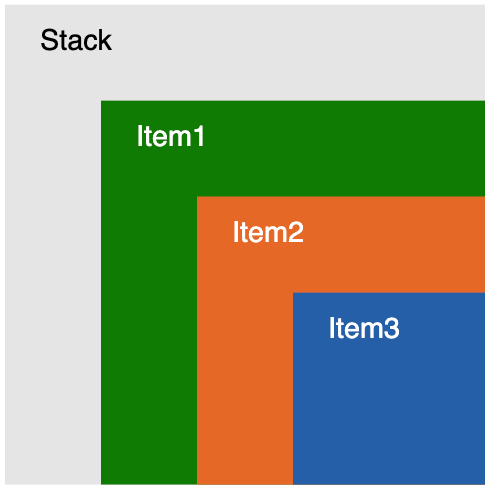Select the Item1 label text

(x=170, y=136)
